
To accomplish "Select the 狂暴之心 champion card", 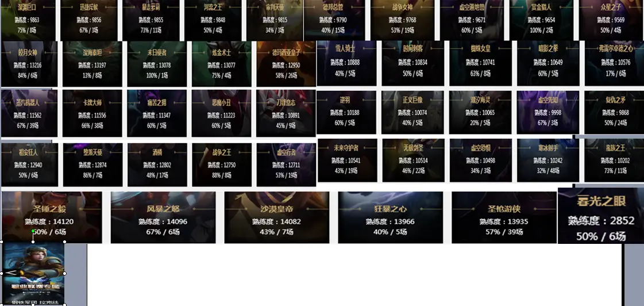I will coord(390,217).
